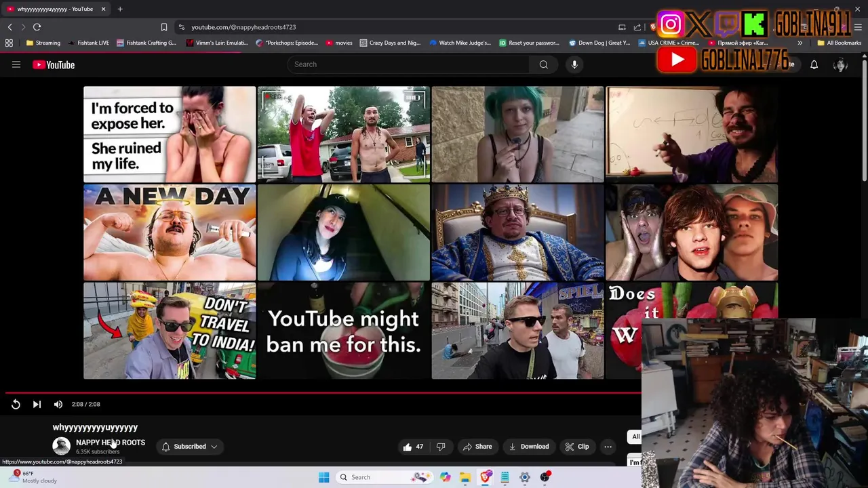This screenshot has height=488, width=868.
Task: Switch to the Brave browser taskbar icon
Action: click(485, 477)
